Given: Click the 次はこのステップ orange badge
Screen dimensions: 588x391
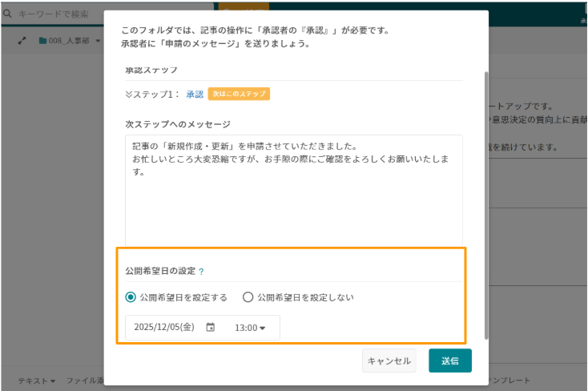Looking at the screenshot, I should point(239,94).
